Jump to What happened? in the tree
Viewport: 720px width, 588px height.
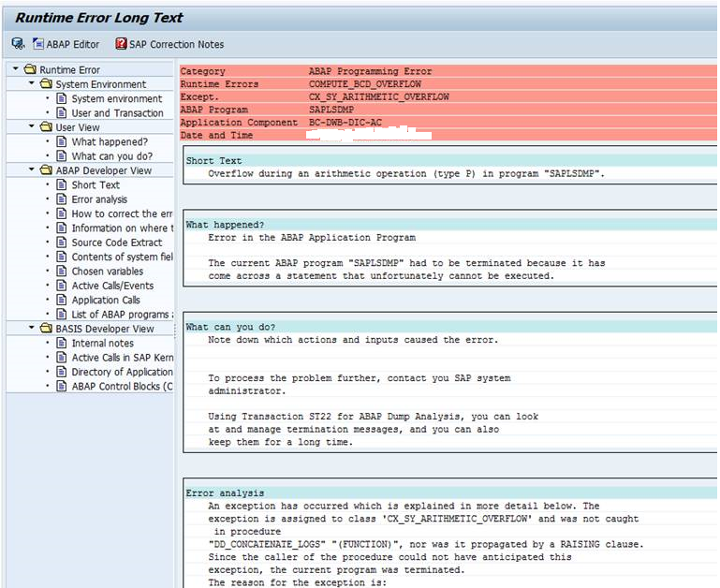point(110,141)
